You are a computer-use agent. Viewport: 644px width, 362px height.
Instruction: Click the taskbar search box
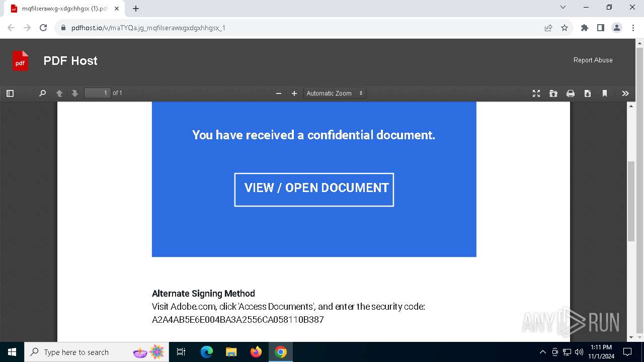point(97,352)
